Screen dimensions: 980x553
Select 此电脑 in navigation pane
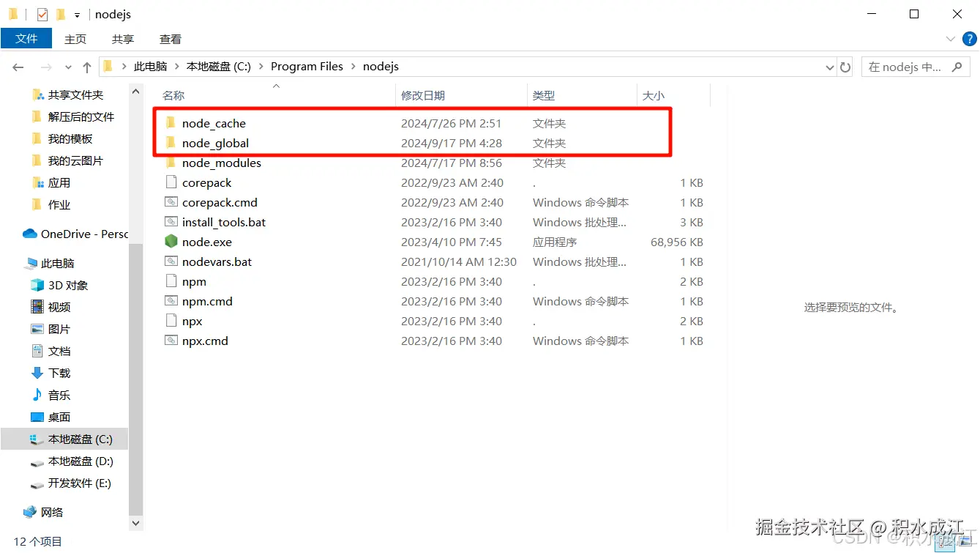(x=58, y=263)
